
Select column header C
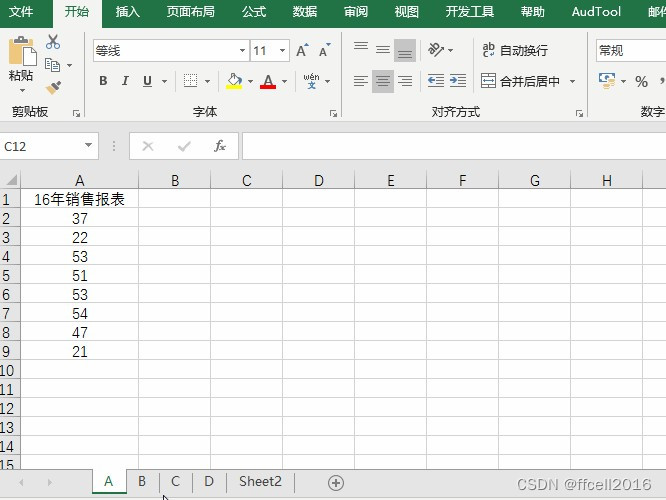point(246,181)
